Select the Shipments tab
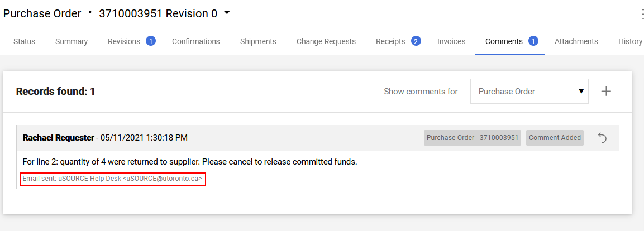This screenshot has height=231, width=644. 258,41
